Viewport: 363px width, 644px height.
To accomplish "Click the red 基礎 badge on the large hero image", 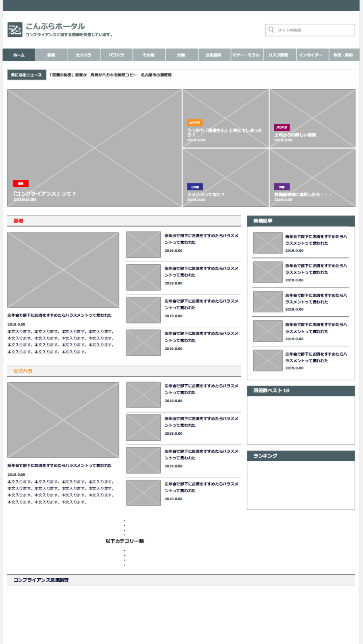I will point(21,183).
